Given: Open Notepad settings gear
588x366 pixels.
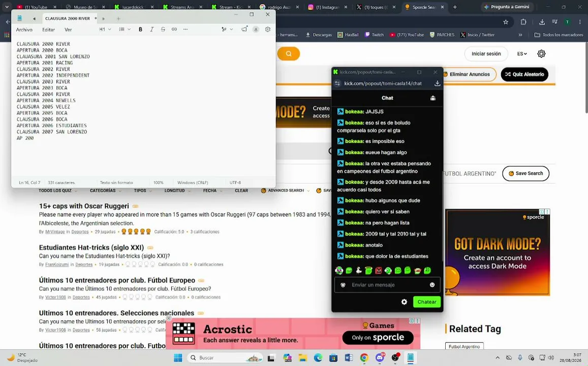Looking at the screenshot, I should [x=268, y=29].
